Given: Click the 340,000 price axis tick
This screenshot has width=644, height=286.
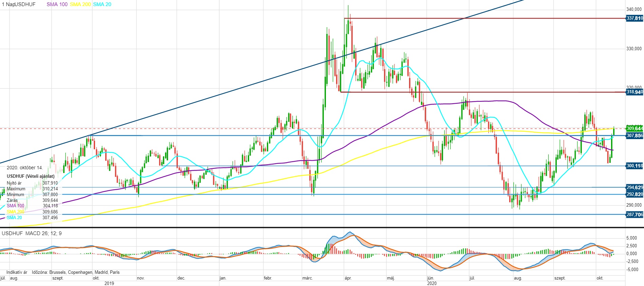Looking at the screenshot, I should (634, 9).
